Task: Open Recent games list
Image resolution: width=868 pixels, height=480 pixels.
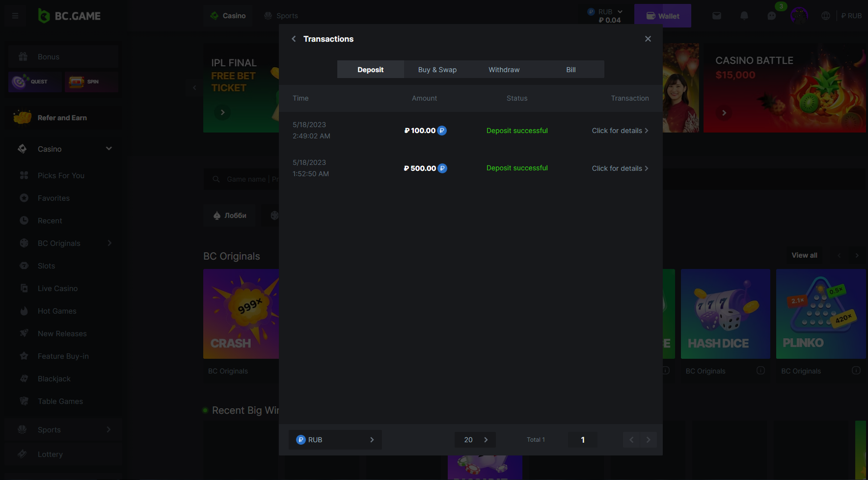Action: 50,220
